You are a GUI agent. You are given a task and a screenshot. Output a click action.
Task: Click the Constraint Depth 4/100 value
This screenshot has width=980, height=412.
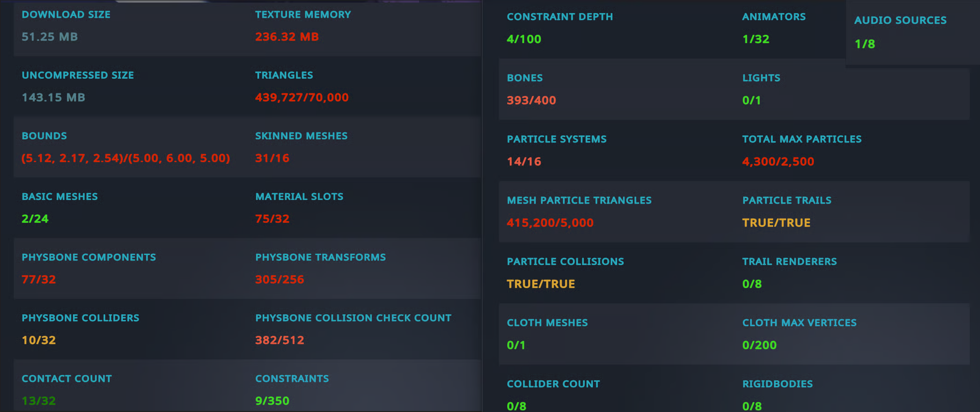(524, 39)
